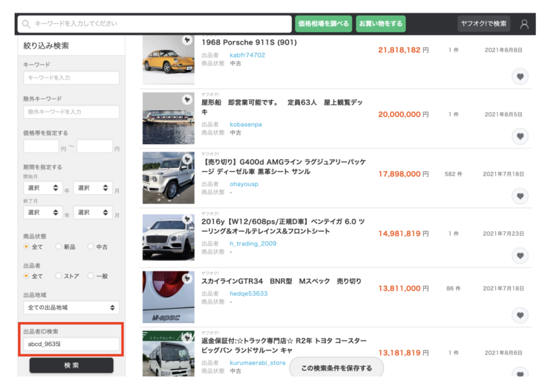This screenshot has height=392, width=555.
Task: Click heart icon for ベンテイガ 6.0 listing
Action: (520, 255)
